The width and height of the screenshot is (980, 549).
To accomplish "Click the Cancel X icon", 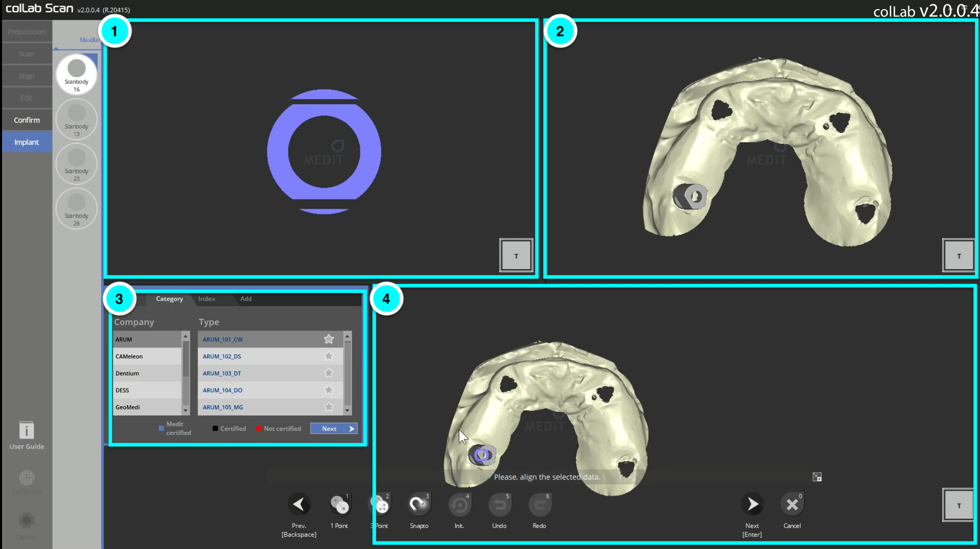I will tap(792, 504).
